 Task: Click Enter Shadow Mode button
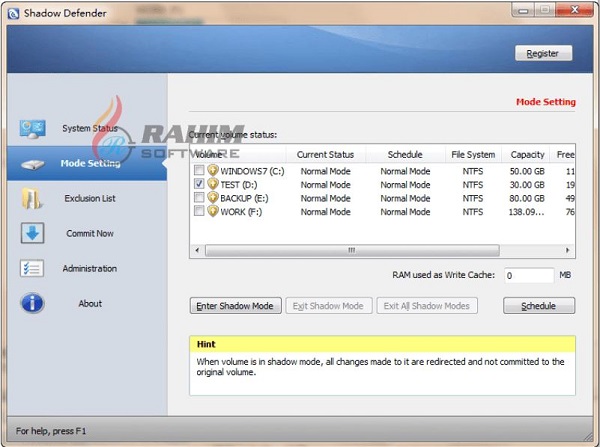point(235,306)
